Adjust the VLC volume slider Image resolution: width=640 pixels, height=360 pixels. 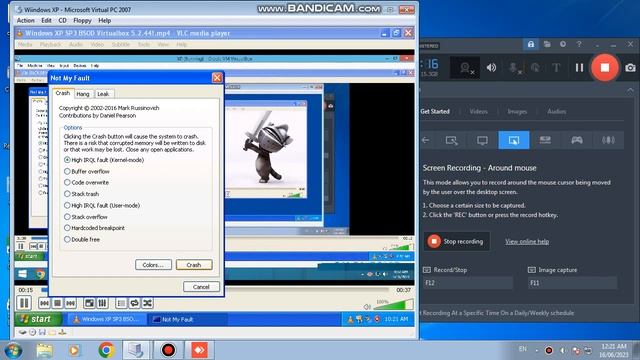pyautogui.click(x=393, y=304)
